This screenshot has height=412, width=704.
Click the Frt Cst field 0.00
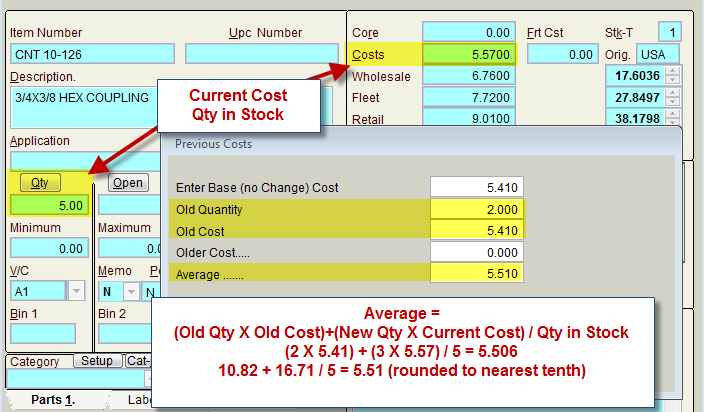pos(563,54)
